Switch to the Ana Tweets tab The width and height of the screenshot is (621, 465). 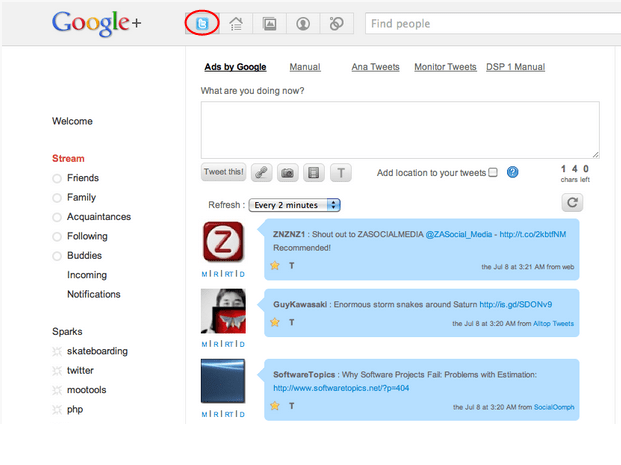[375, 67]
